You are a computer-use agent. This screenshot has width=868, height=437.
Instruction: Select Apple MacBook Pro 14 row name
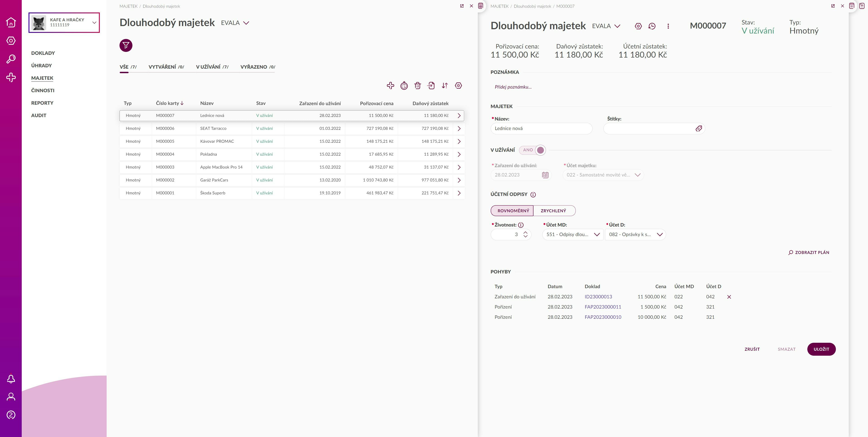click(x=221, y=167)
